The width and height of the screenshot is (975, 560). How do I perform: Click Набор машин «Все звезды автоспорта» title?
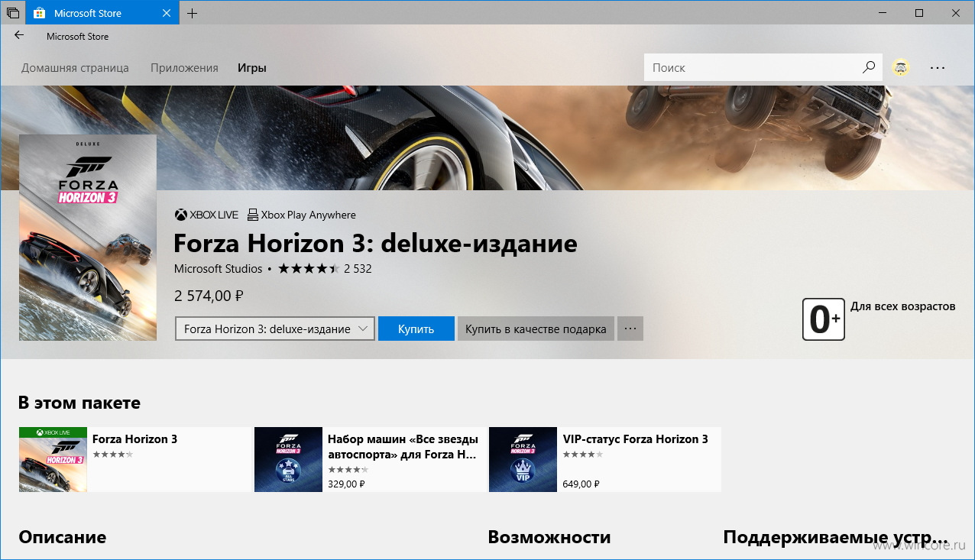click(403, 447)
